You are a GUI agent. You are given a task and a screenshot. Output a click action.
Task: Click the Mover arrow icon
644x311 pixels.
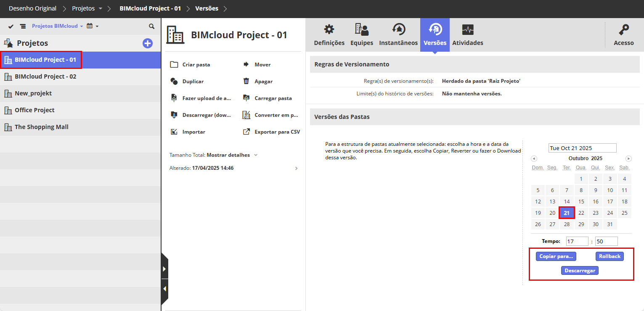pyautogui.click(x=246, y=65)
